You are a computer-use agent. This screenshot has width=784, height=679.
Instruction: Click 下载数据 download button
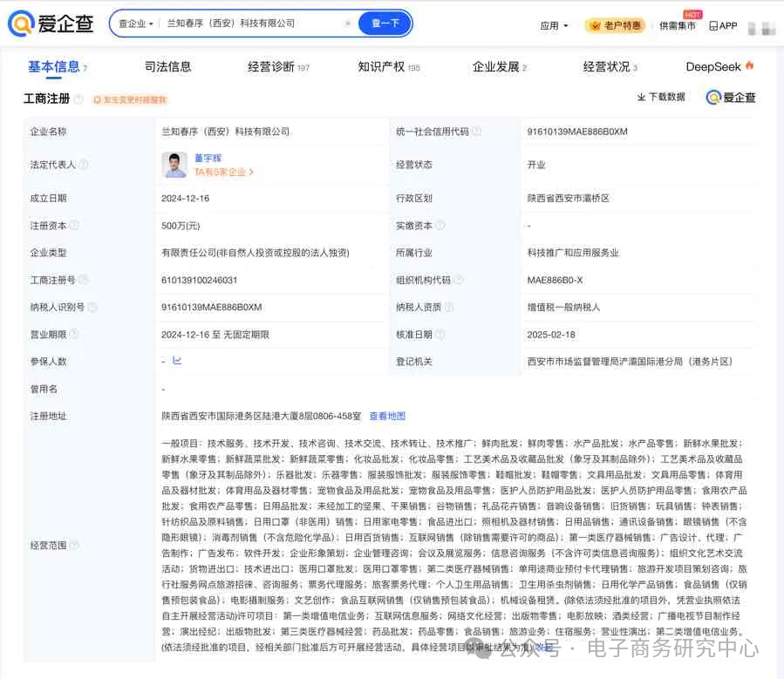661,97
